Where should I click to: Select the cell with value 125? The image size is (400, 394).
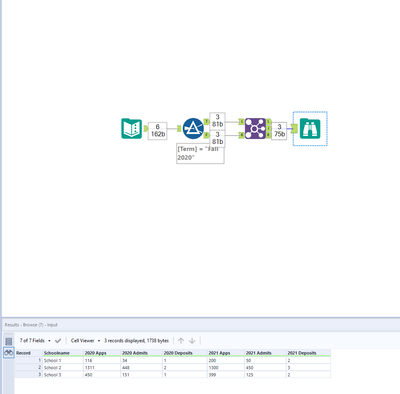(x=265, y=375)
